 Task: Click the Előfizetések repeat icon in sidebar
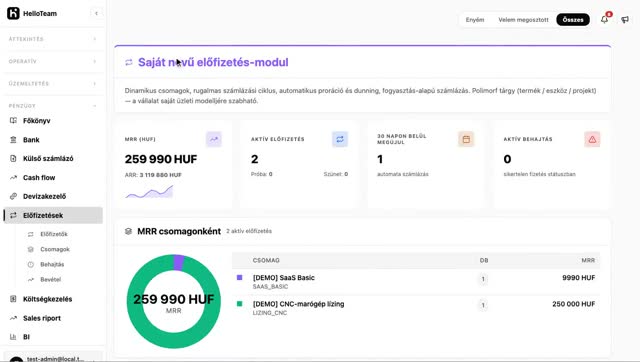(x=13, y=215)
